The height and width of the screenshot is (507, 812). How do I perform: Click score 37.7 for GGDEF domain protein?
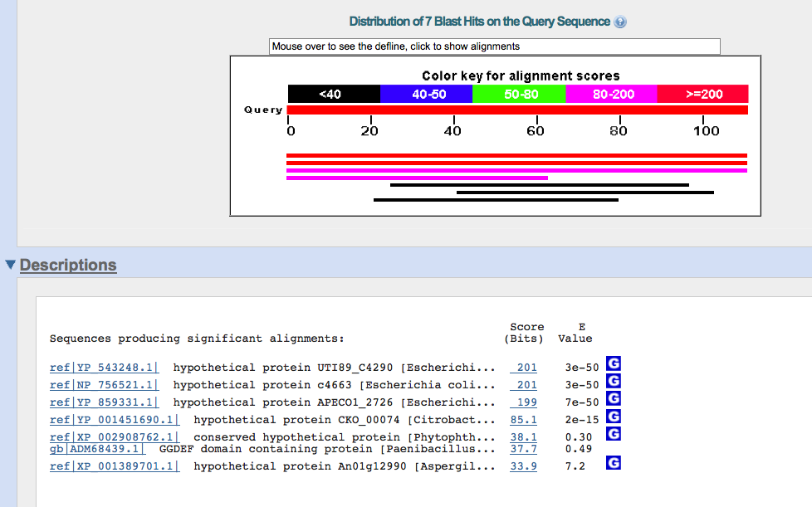[x=523, y=449]
